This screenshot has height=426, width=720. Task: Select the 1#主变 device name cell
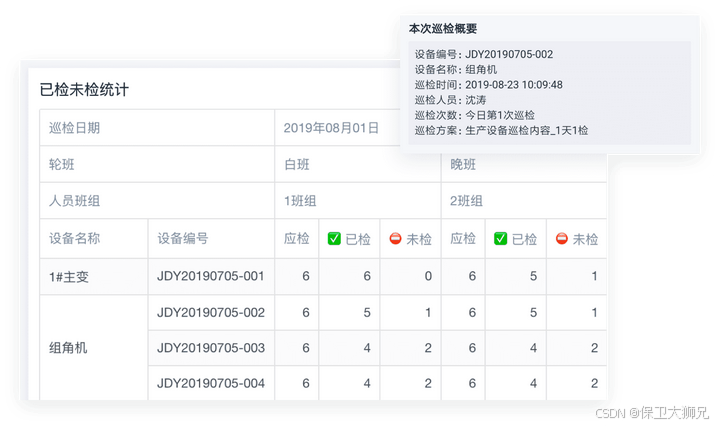94,276
